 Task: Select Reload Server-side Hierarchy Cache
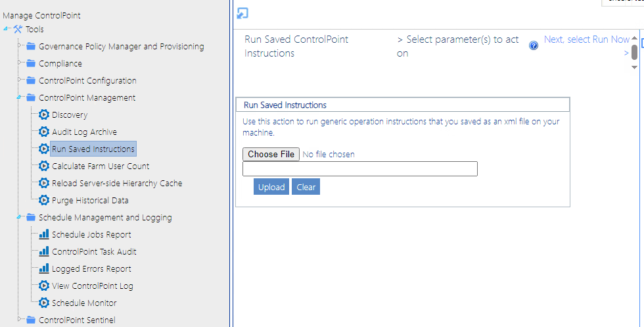tap(116, 184)
